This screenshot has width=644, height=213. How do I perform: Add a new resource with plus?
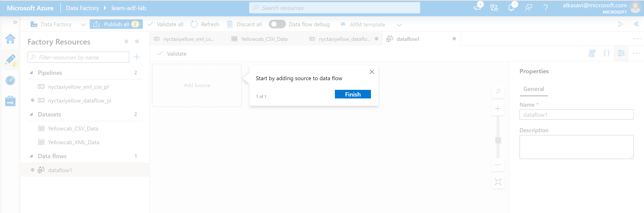click(x=137, y=57)
